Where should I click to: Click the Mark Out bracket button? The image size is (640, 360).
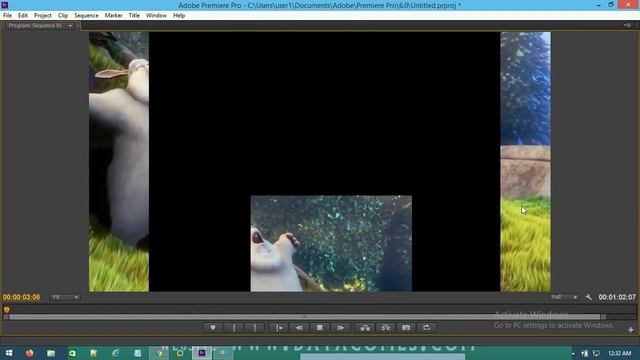[255, 328]
